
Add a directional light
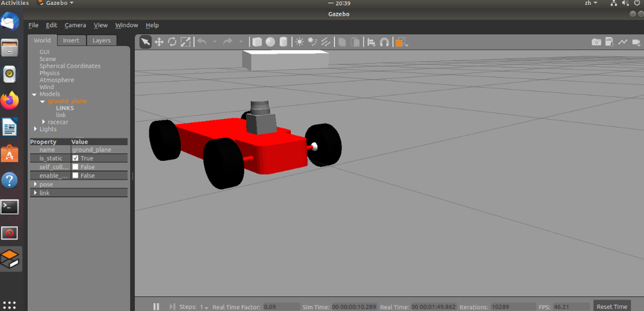pyautogui.click(x=326, y=42)
